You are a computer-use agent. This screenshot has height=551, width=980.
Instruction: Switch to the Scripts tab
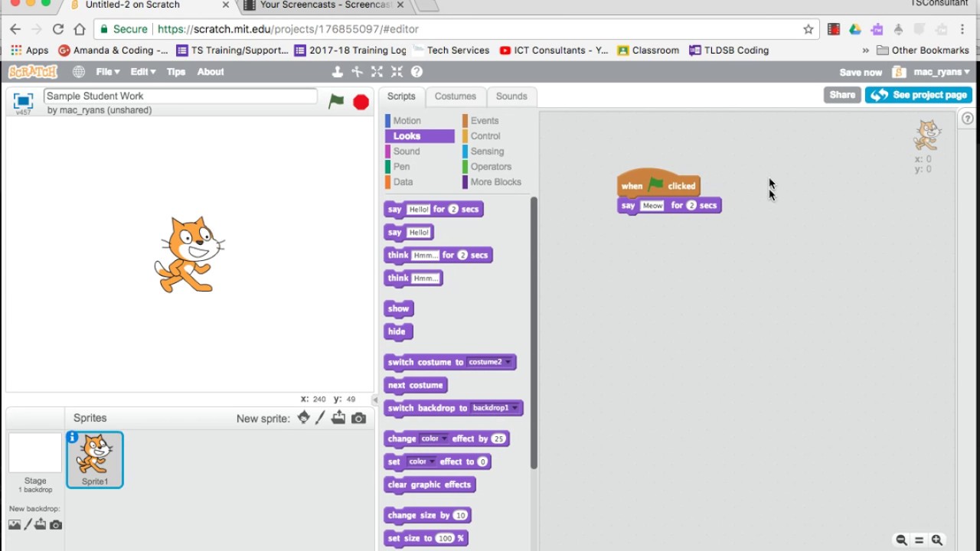(400, 96)
